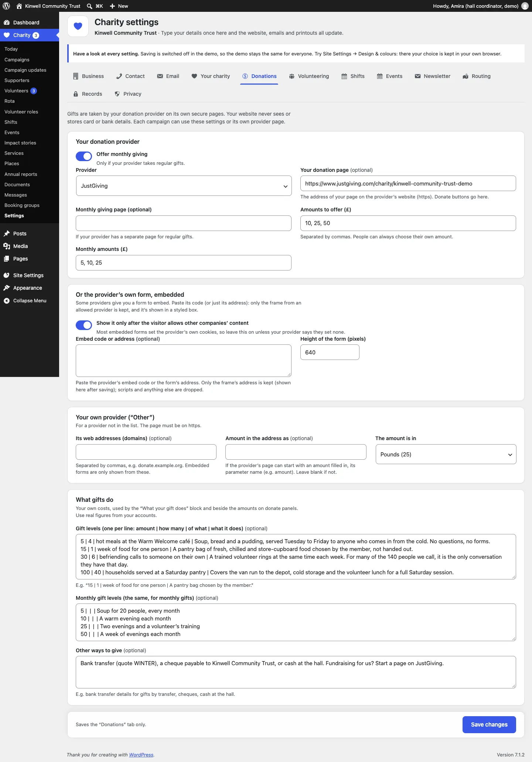Screen dimensions: 532x762
Task: Toggle the Offer monthly giving switch
Action: (84, 156)
